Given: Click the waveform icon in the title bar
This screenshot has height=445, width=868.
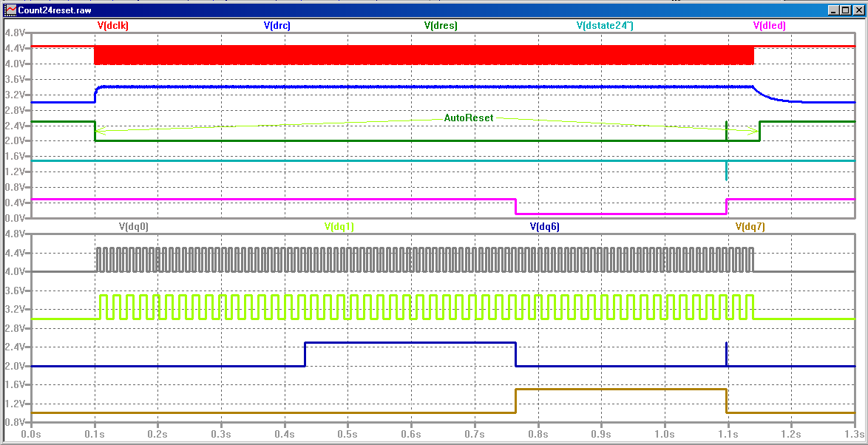Looking at the screenshot, I should (x=10, y=10).
